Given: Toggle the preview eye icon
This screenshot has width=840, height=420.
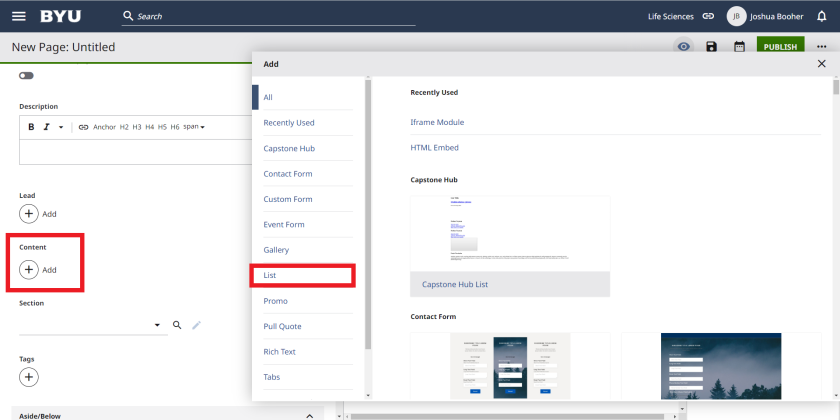Looking at the screenshot, I should coord(684,47).
